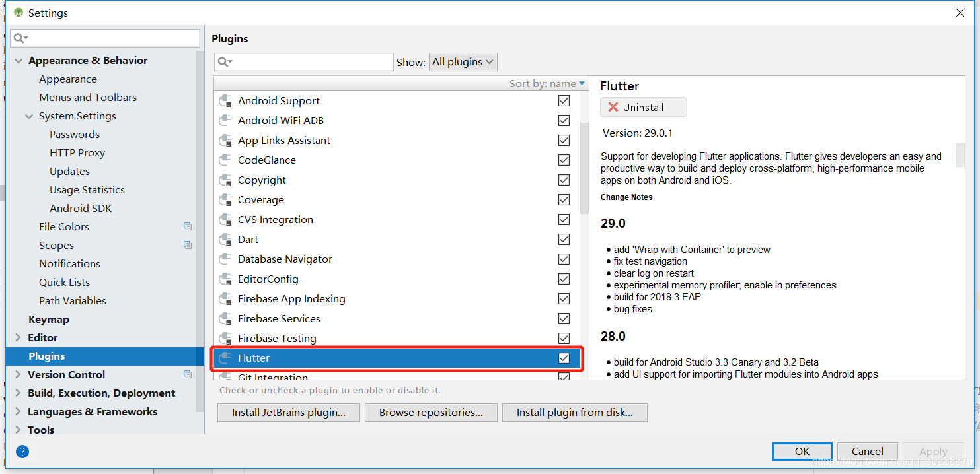Click Install plugin from disk button
Image resolution: width=980 pixels, height=474 pixels.
[575, 413]
